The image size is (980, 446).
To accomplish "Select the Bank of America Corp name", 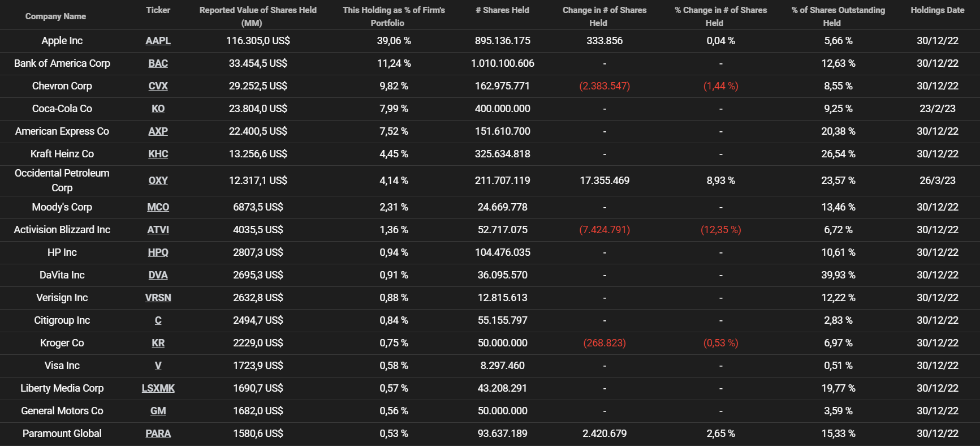I will click(62, 63).
